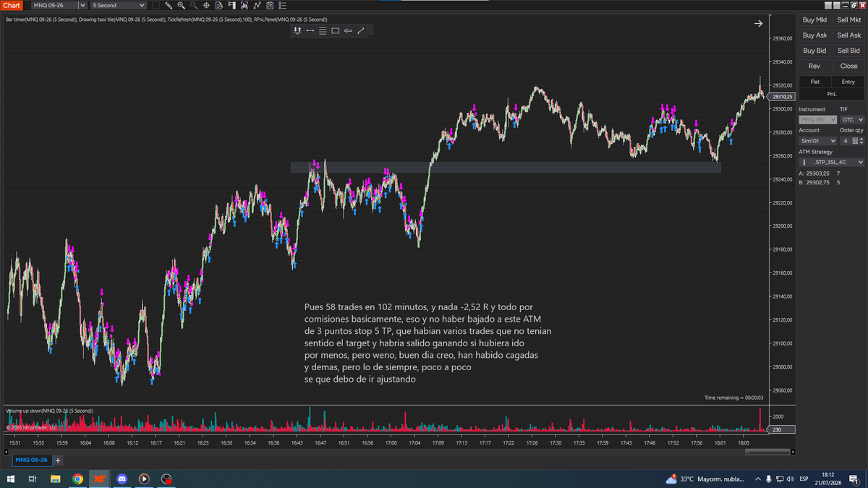Screen dimensions: 868x488
Task: Select the arrow-left line tool in floating tile
Action: (348, 30)
